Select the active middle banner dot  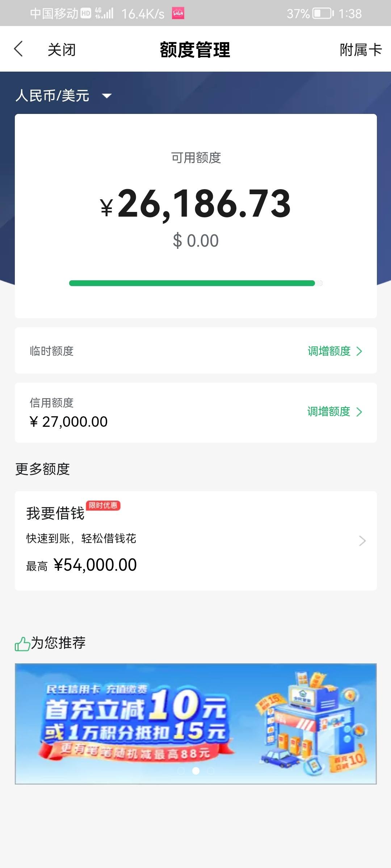click(196, 771)
